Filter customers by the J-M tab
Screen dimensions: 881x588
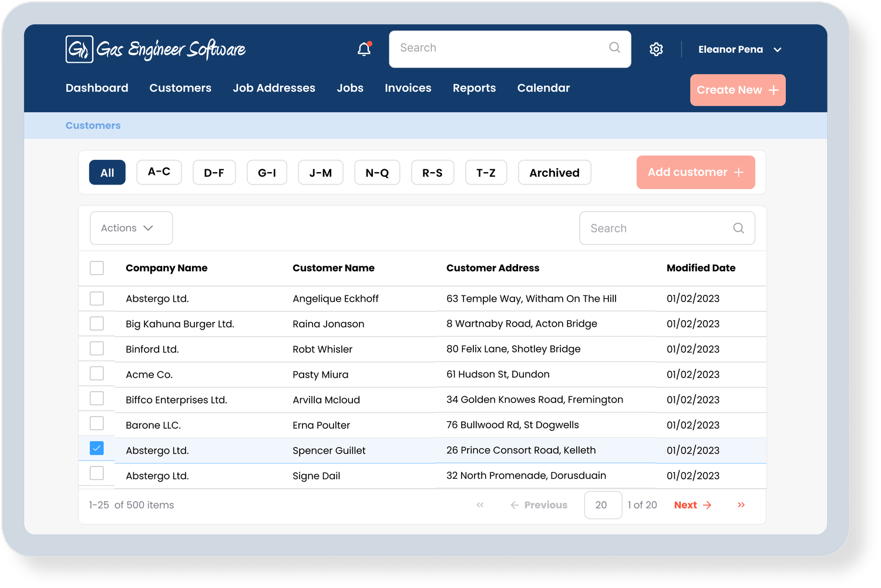pyautogui.click(x=320, y=173)
